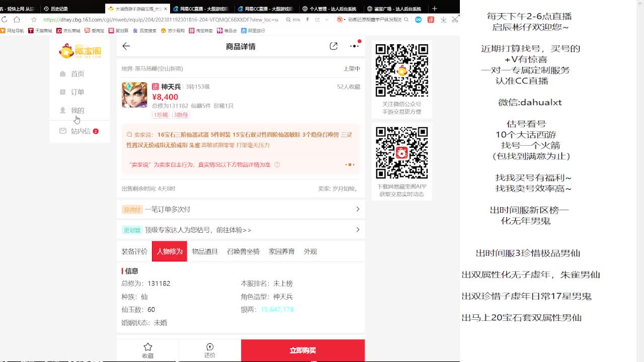The width and height of the screenshot is (644, 362).
Task: Switch to the 家园养育 tab
Action: coord(282,251)
